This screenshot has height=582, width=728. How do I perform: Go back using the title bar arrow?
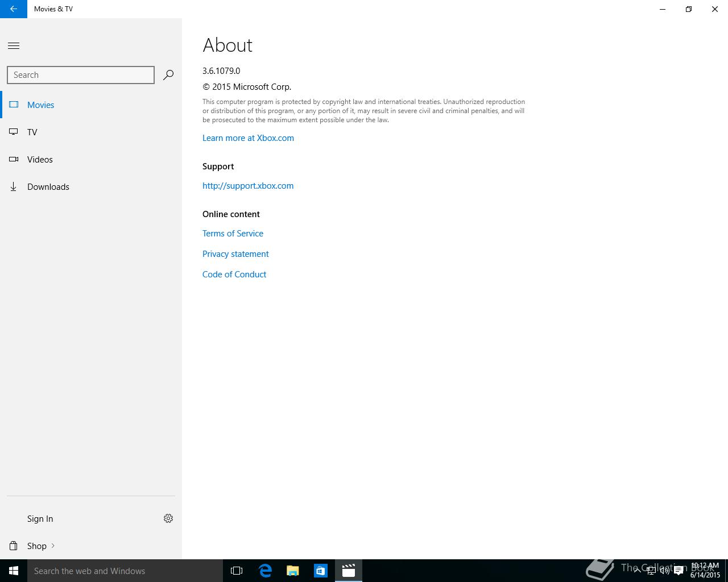(14, 9)
